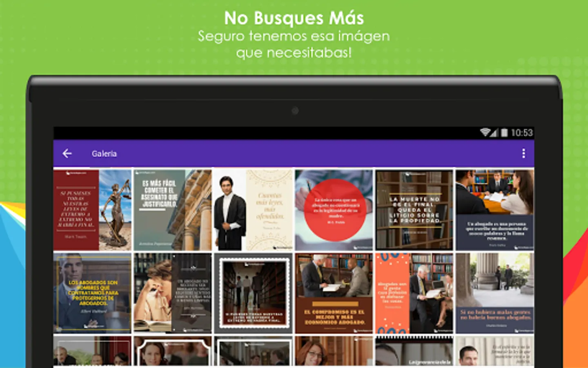Open the bottom-row smiling woman framed image
588x368 pixels.
(173, 351)
